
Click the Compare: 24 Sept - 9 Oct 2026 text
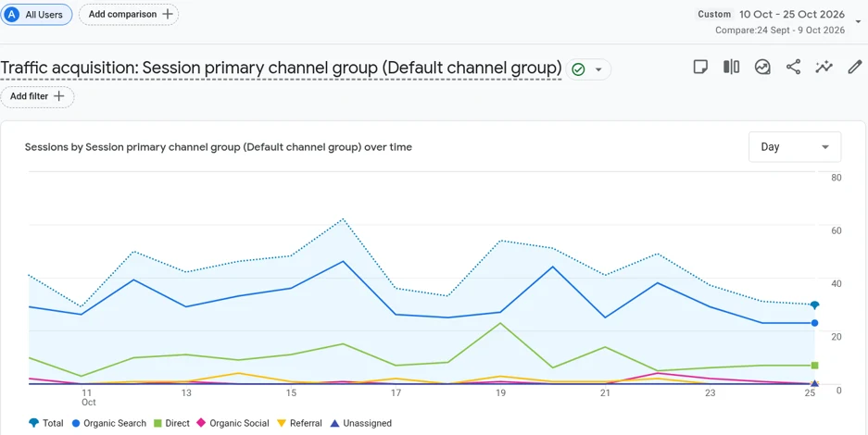coord(780,31)
